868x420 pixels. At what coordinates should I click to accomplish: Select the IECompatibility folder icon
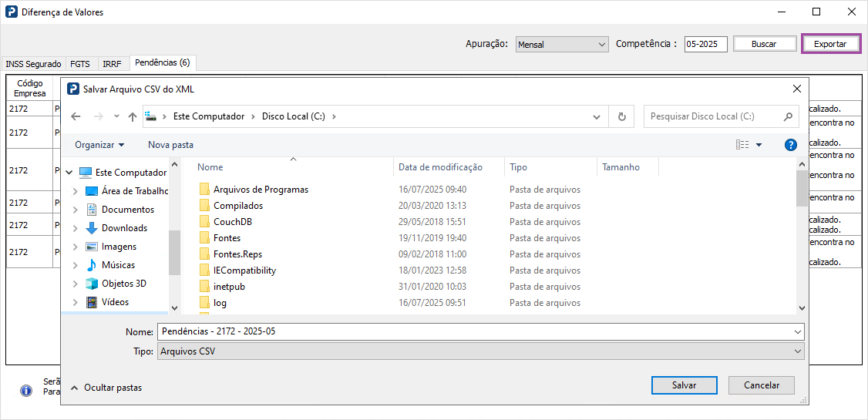[x=204, y=270]
